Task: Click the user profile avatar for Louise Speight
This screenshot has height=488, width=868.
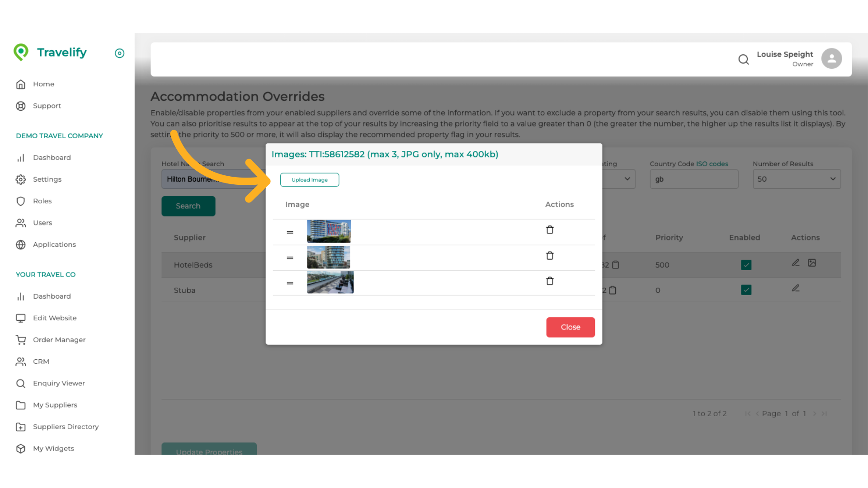Action: coord(832,58)
